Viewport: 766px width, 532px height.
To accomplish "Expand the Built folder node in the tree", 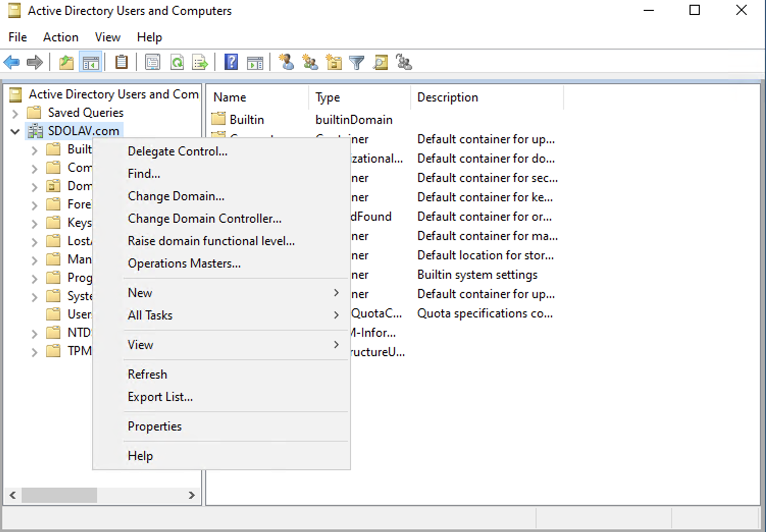I will coord(34,150).
